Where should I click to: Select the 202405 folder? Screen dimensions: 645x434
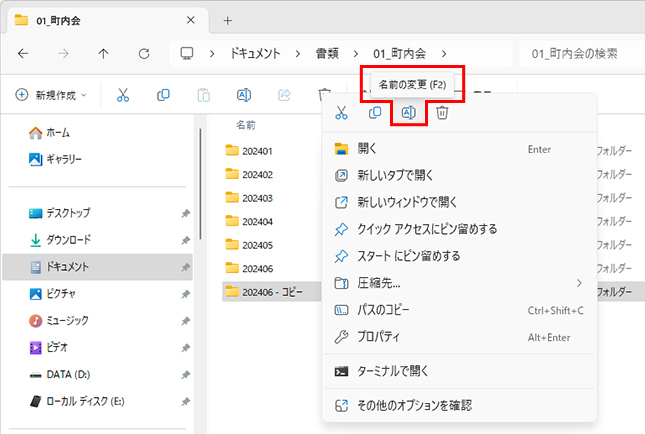[x=249, y=245]
